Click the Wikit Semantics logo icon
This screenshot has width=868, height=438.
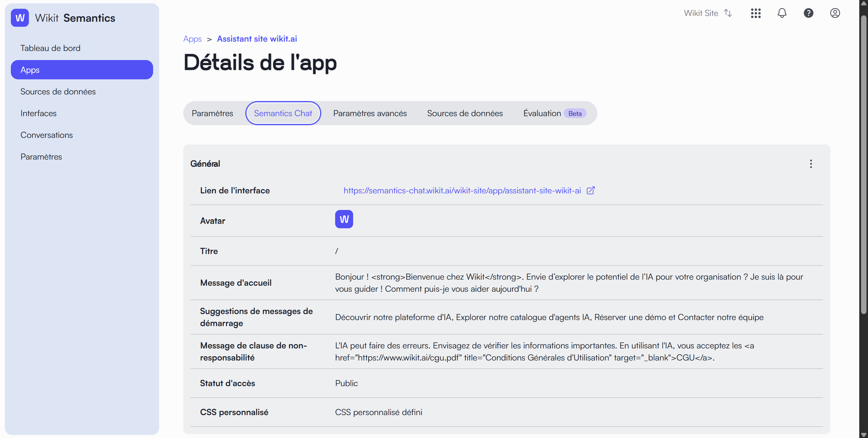coord(20,18)
